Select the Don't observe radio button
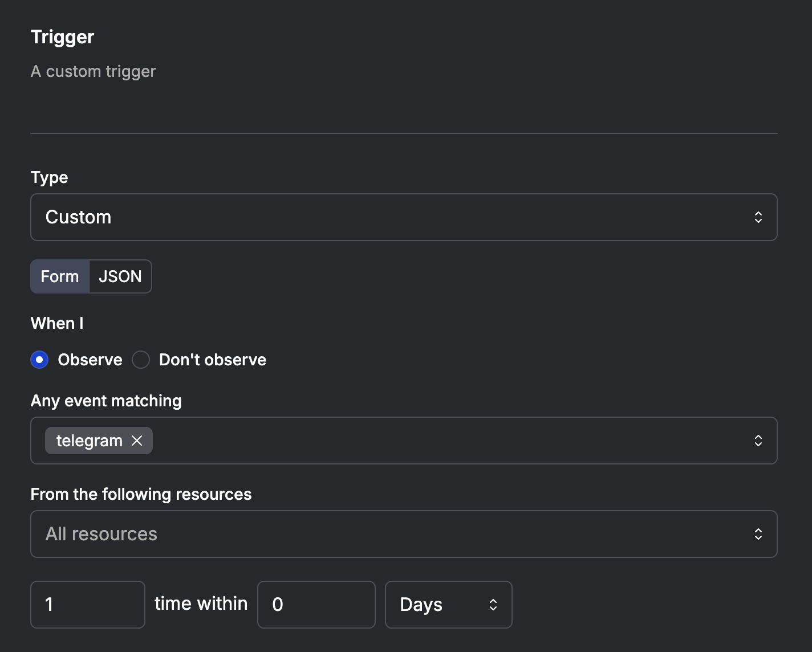The image size is (812, 652). click(141, 360)
